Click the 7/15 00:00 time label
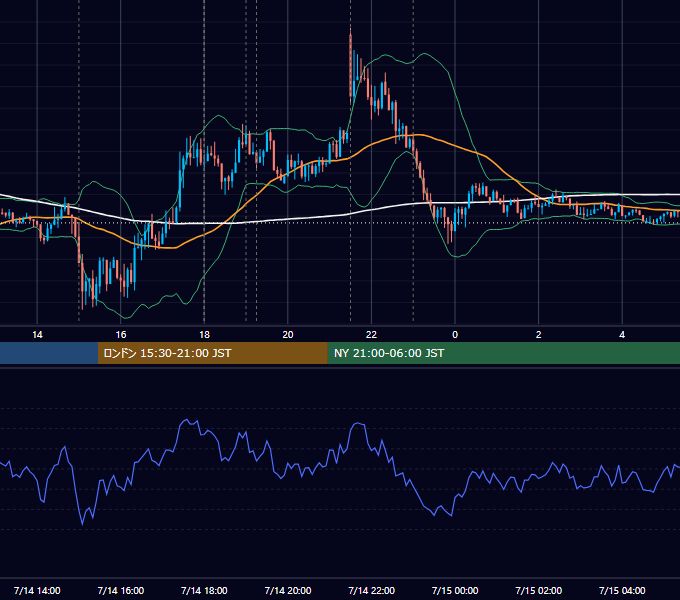Viewport: 680px width, 600px height. (x=455, y=590)
